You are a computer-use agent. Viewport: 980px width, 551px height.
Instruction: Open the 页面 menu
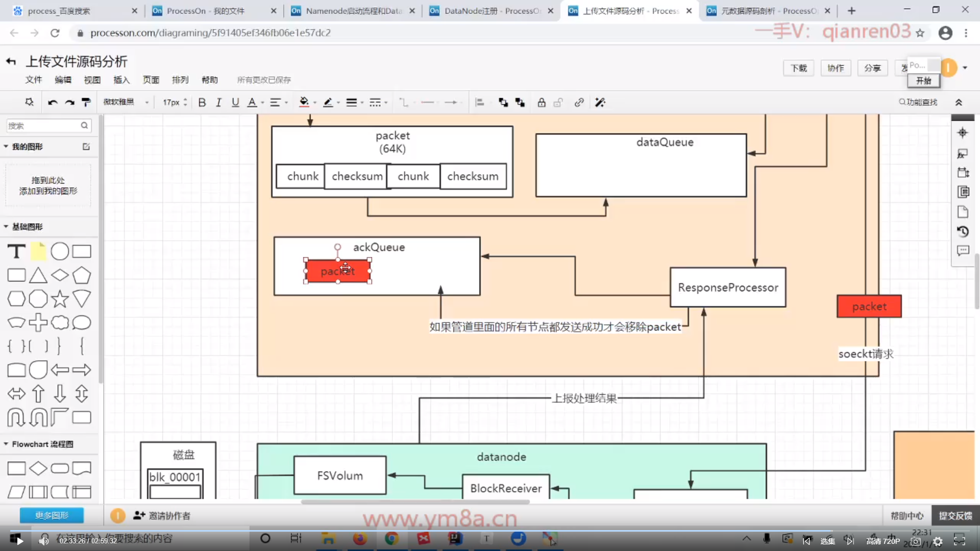pyautogui.click(x=151, y=80)
